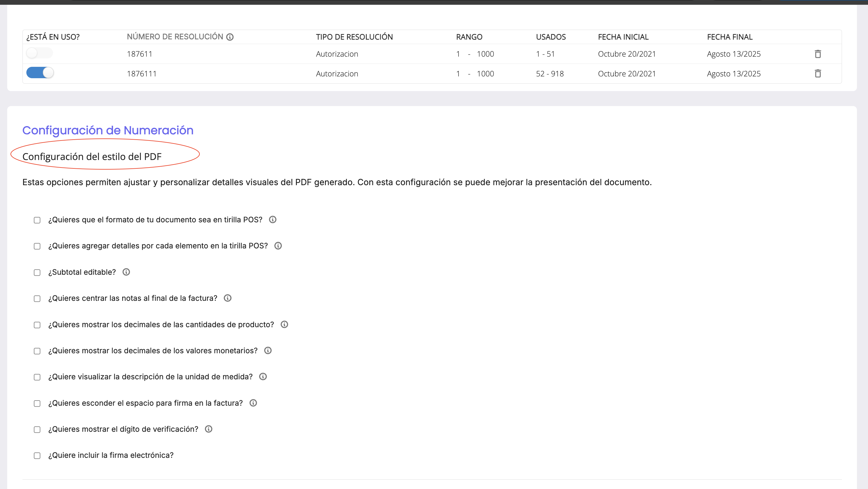Click the RANGO column header
Screen dimensions: 868x489
pyautogui.click(x=469, y=37)
